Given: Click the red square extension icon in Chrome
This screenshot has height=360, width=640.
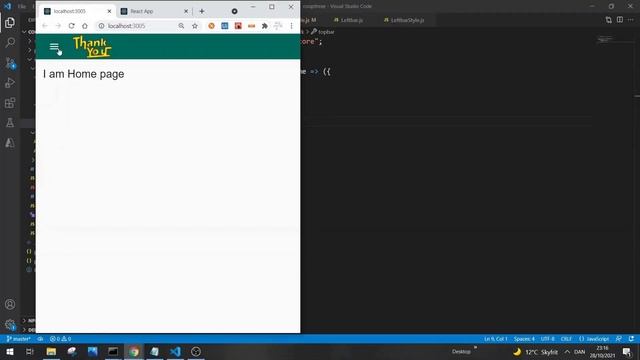Looking at the screenshot, I should click(238, 26).
